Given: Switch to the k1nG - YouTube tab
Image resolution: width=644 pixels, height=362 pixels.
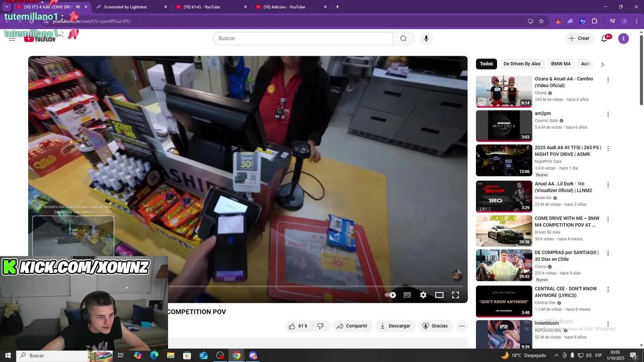Looking at the screenshot, I should coord(212,7).
